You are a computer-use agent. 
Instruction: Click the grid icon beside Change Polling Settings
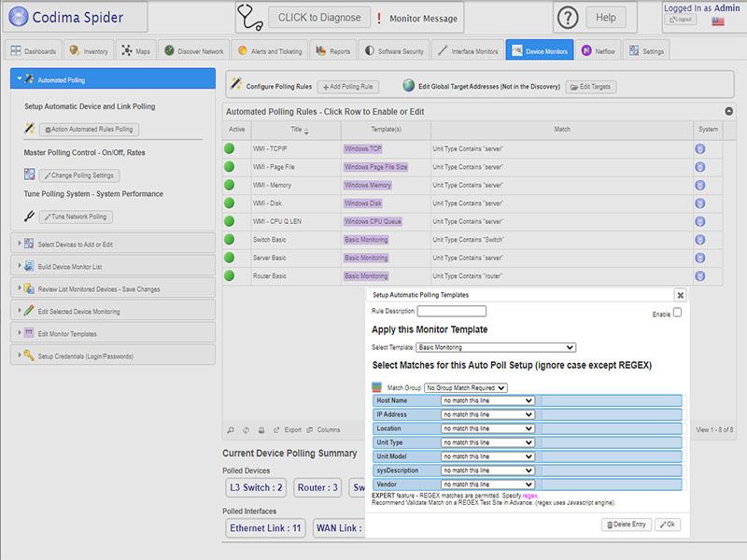pyautogui.click(x=30, y=175)
